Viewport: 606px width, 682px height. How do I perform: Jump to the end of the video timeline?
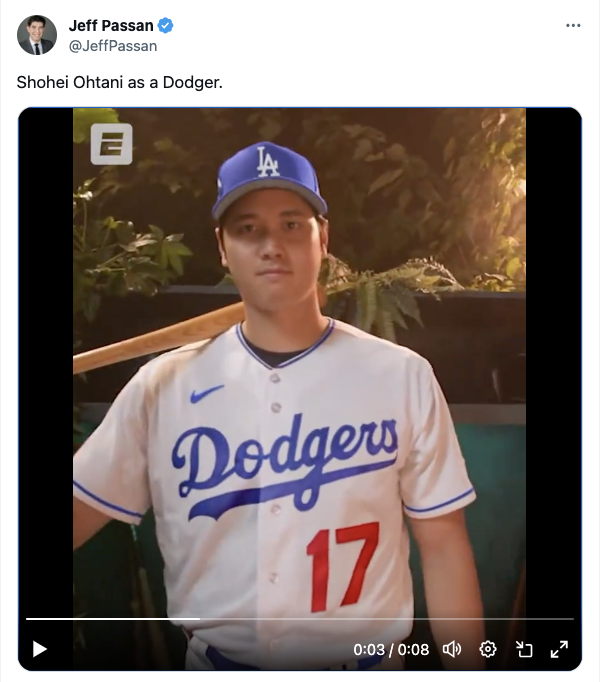(x=573, y=618)
